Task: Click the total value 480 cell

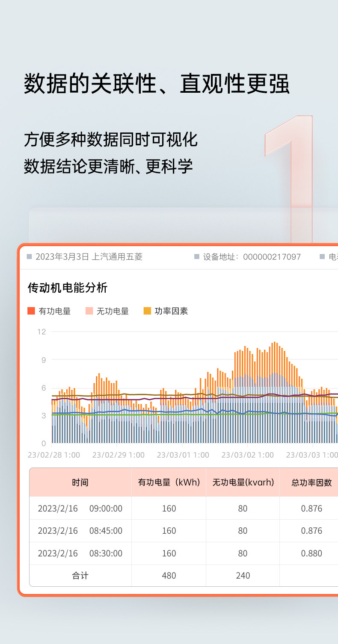Action: (169, 576)
